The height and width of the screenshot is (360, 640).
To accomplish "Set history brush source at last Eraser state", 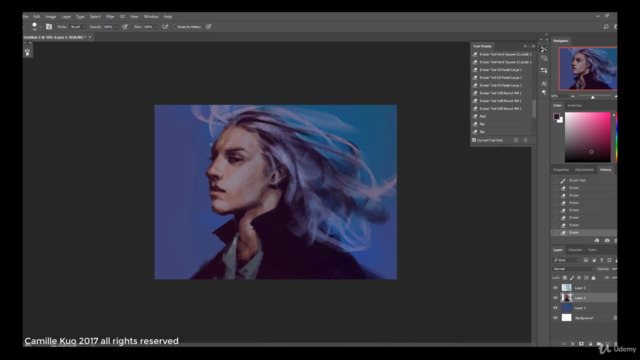I will pyautogui.click(x=554, y=232).
